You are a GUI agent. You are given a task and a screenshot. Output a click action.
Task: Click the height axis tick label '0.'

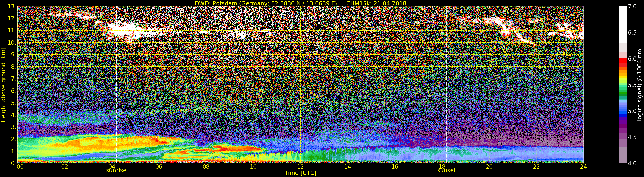tap(13, 163)
